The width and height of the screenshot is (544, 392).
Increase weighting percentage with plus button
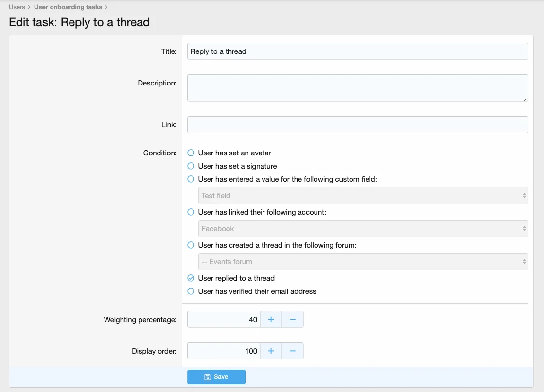(x=271, y=320)
